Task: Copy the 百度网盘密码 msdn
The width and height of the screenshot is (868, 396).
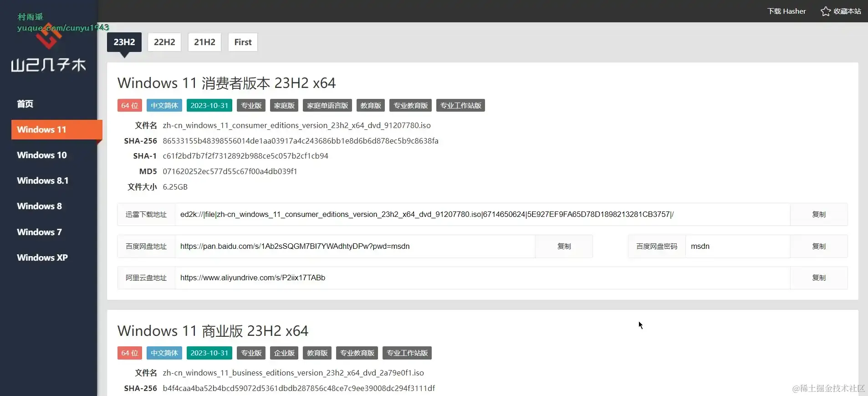Action: point(819,246)
